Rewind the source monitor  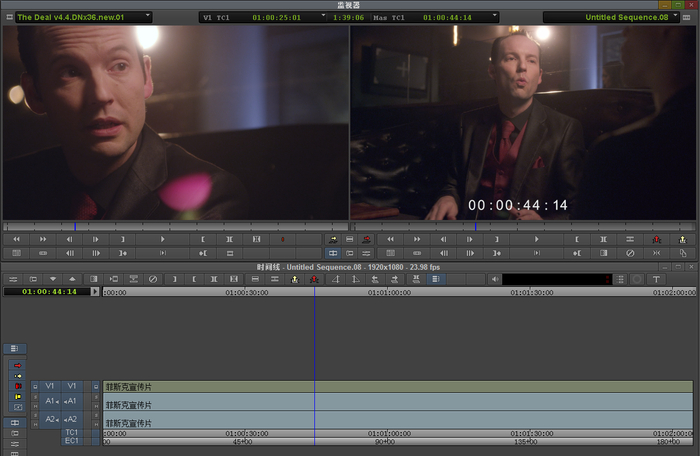17,239
